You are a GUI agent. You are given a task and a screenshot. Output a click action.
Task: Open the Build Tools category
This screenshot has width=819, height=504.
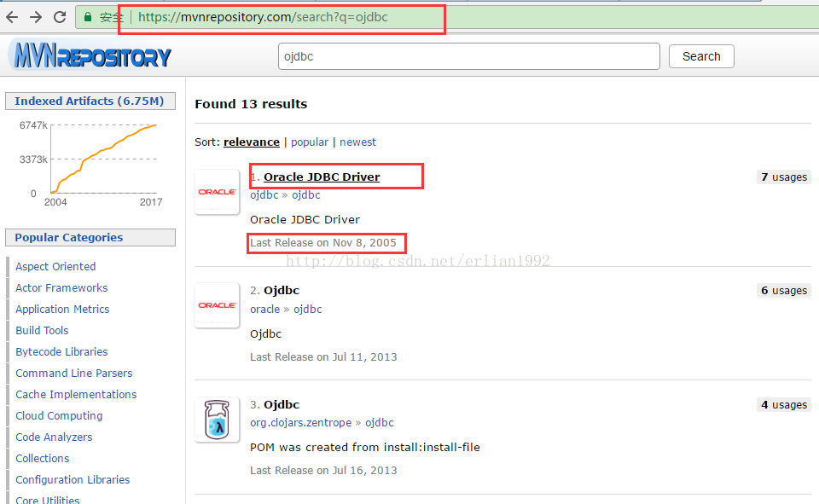click(x=42, y=331)
